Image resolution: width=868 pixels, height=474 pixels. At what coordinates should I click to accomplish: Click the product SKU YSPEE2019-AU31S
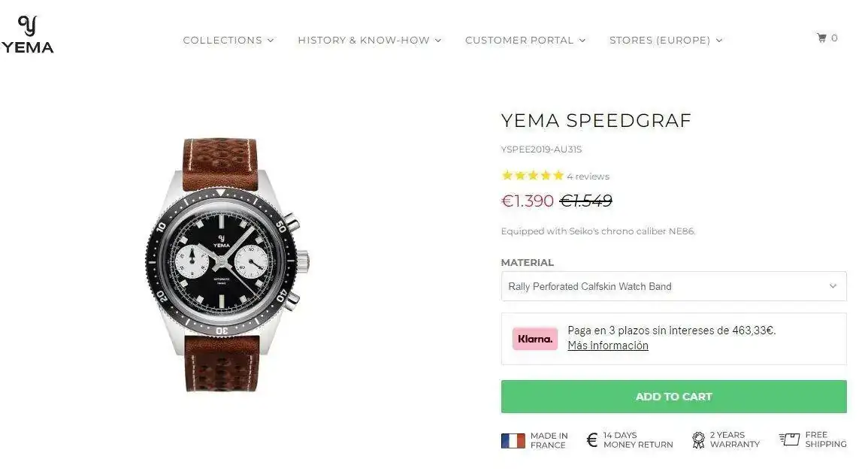click(x=541, y=149)
